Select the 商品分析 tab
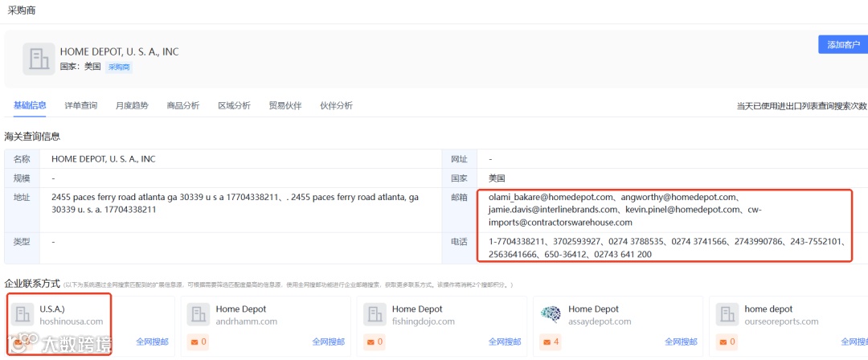This screenshot has height=360, width=868. tap(183, 105)
